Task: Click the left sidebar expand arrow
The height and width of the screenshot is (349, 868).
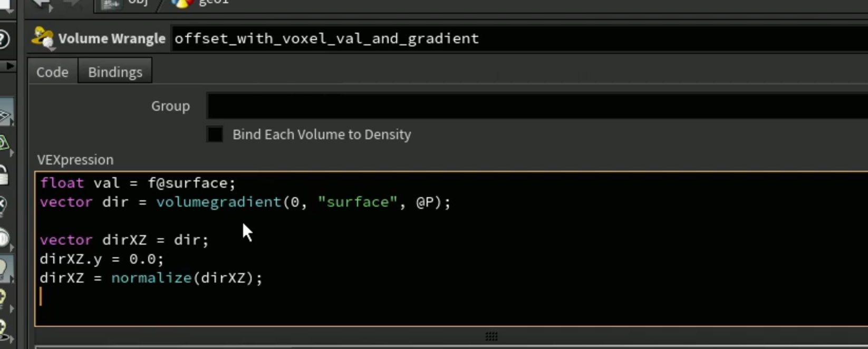Action: point(9,66)
